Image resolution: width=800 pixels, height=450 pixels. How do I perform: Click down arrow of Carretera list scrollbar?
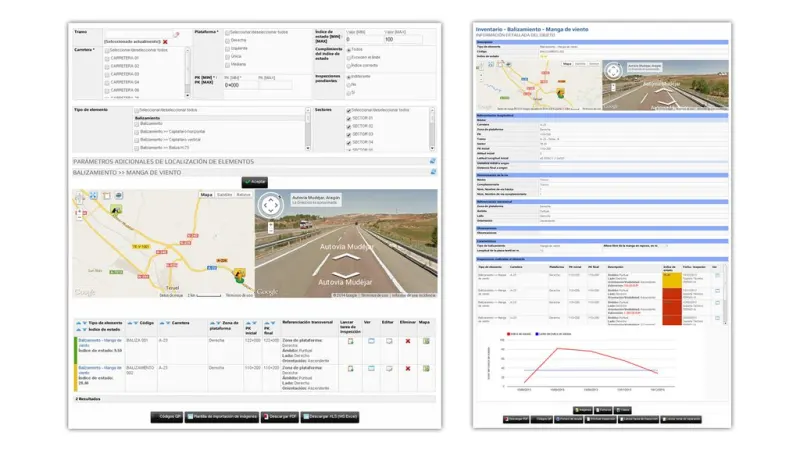[187, 95]
